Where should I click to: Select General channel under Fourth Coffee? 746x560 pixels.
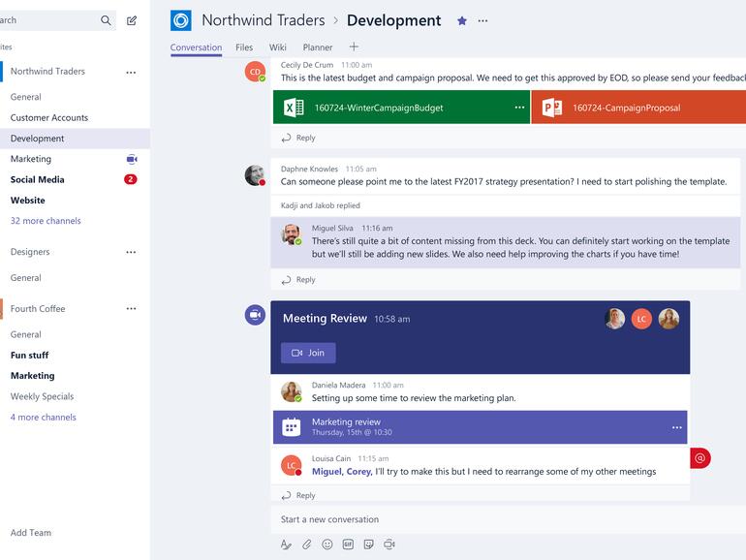(26, 334)
